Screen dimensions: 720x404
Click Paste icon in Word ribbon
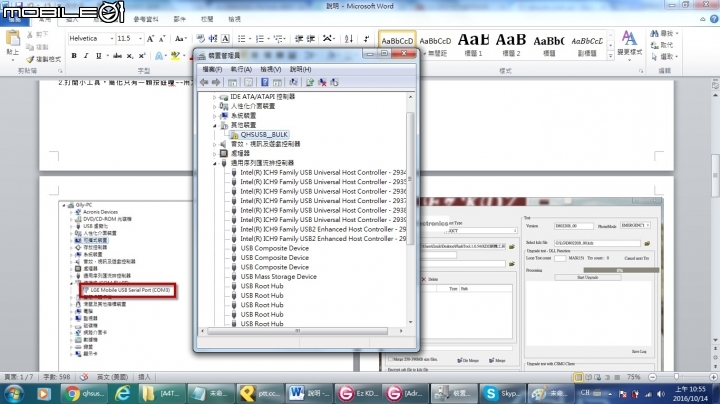(13, 39)
